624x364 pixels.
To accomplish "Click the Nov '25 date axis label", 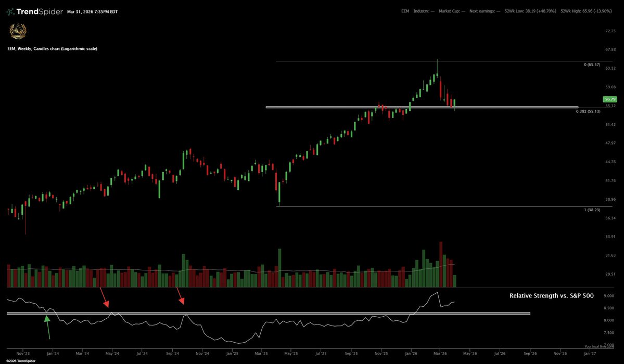I will [381, 353].
